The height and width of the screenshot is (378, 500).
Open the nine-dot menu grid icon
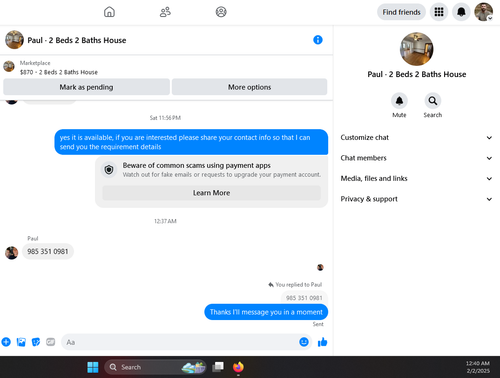tap(439, 12)
